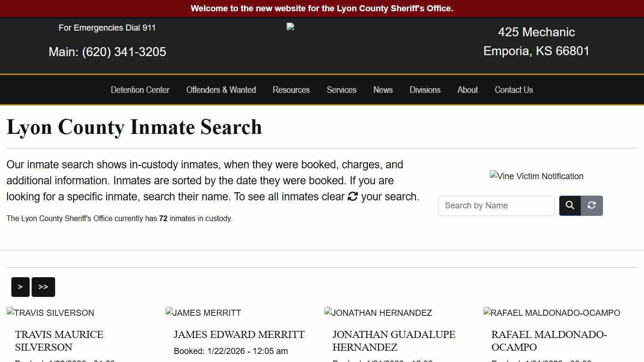The height and width of the screenshot is (362, 644).
Task: Click RAFAEL MALDONADO-OCAMPO inmate photo placeholder
Action: pos(551,313)
